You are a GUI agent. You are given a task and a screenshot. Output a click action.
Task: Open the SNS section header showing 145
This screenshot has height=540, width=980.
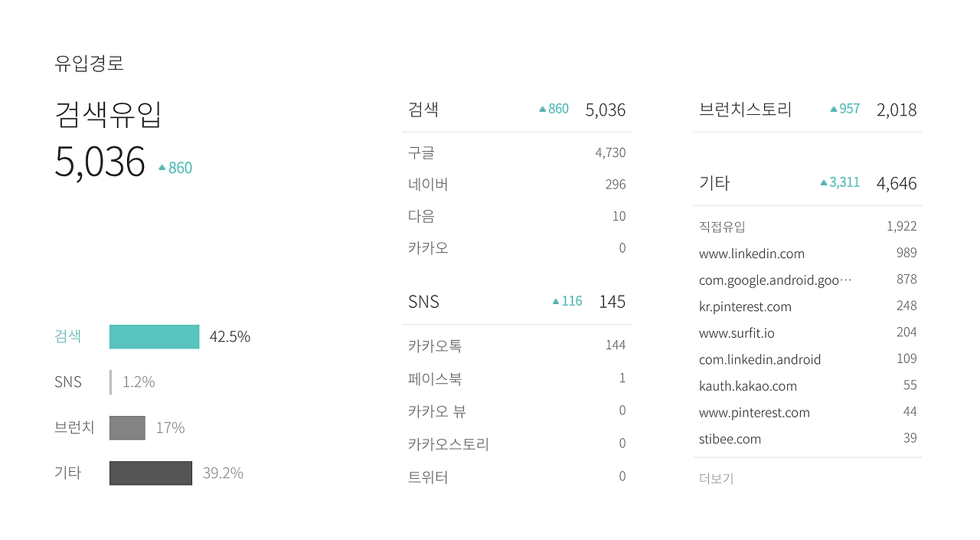tap(423, 301)
